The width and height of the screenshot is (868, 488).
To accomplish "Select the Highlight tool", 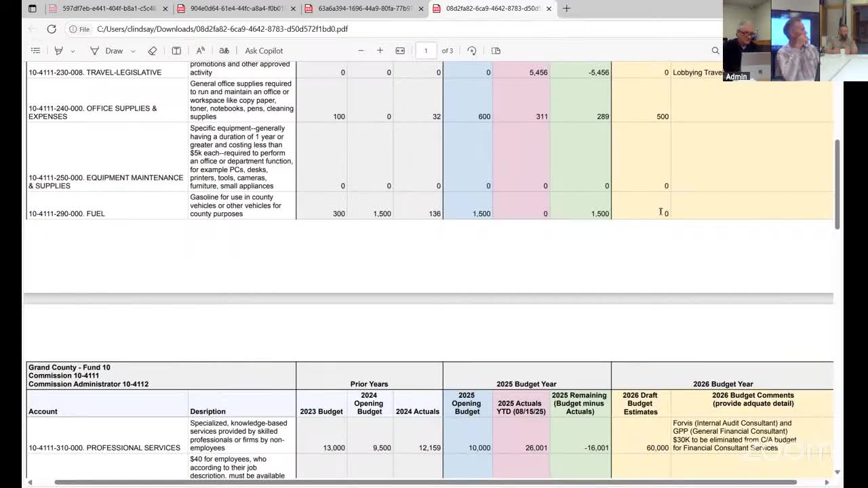I will pos(59,51).
